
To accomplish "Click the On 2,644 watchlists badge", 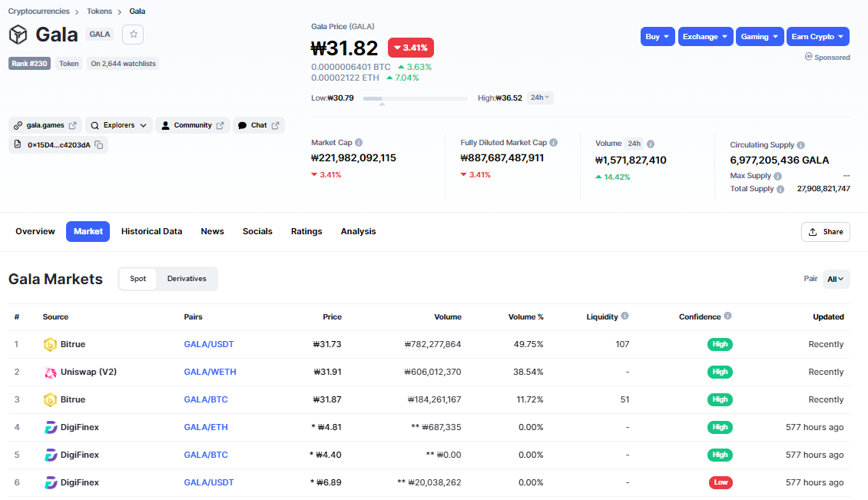I will point(123,64).
